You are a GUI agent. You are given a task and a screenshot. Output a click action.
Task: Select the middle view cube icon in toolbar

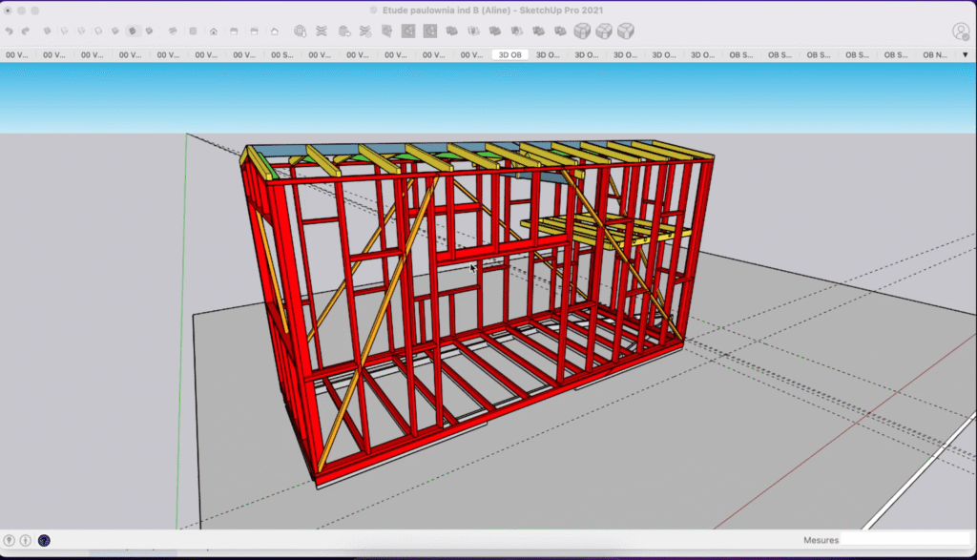[604, 30]
